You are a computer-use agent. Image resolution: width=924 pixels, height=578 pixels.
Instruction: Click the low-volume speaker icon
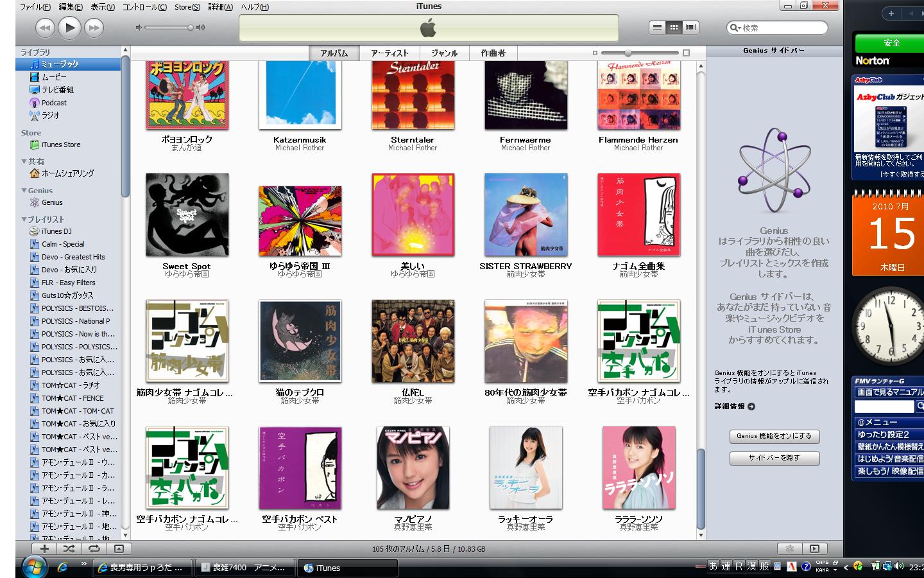coord(139,28)
